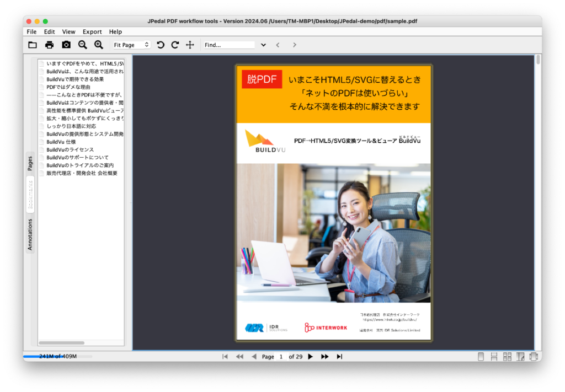Select bookmark 'BuildVuのサポートについて'
The image size is (565, 392).
tap(74, 157)
